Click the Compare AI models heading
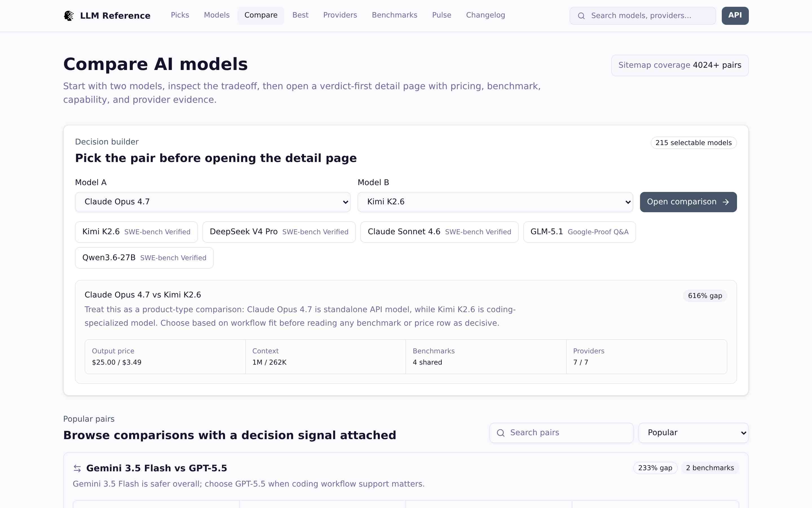812x508 pixels. coord(155,64)
